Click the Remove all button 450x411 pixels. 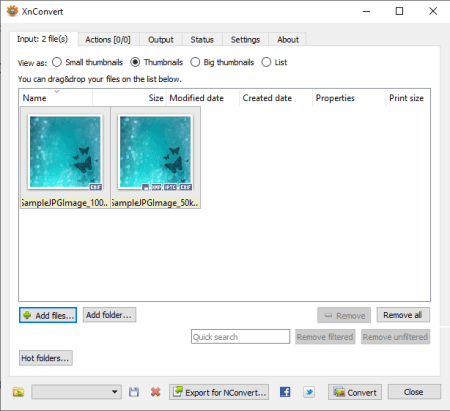403,315
